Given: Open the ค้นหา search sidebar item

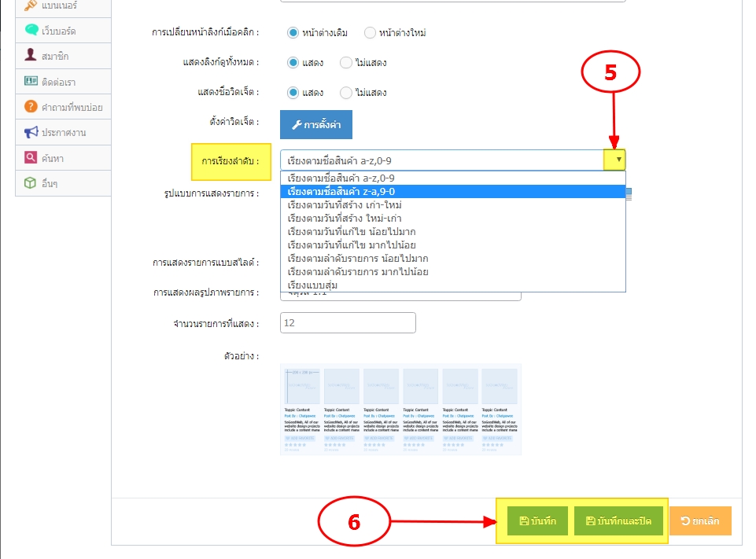Looking at the screenshot, I should (63, 158).
